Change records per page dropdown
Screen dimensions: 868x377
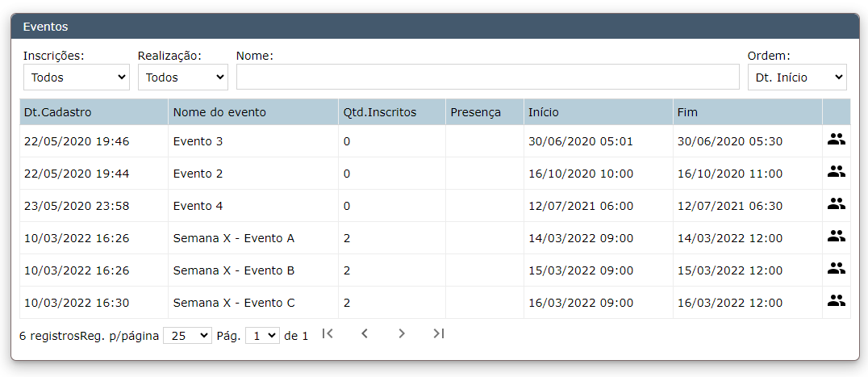pos(188,336)
